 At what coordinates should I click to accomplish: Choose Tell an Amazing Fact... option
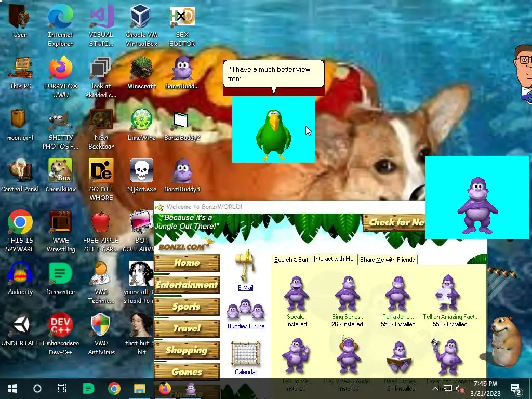[x=450, y=302]
